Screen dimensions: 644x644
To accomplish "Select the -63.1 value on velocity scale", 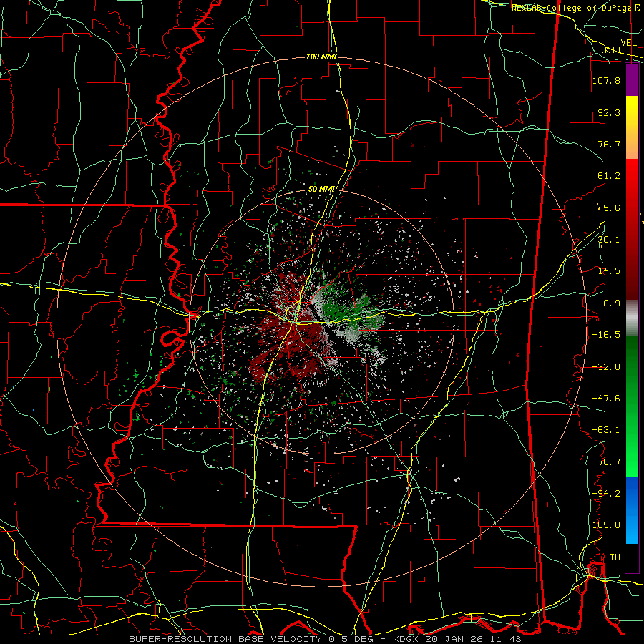I will click(606, 430).
